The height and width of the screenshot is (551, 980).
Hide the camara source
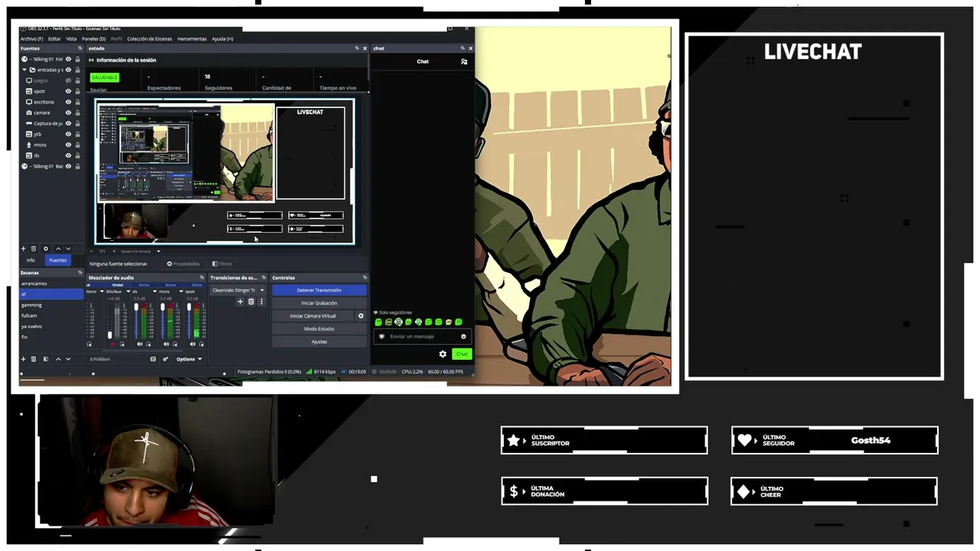point(68,112)
